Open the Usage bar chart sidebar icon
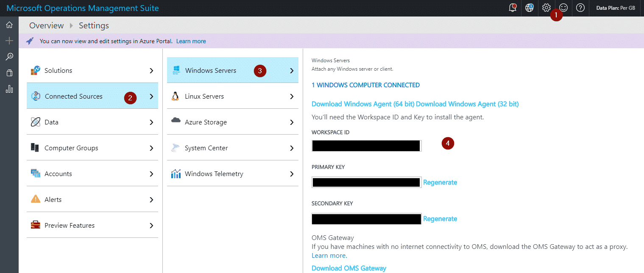This screenshot has width=644, height=273. 9,89
